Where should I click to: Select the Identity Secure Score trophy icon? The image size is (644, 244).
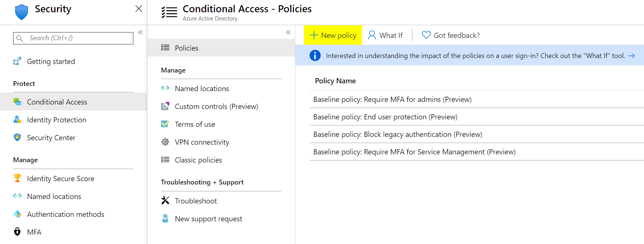tap(17, 179)
